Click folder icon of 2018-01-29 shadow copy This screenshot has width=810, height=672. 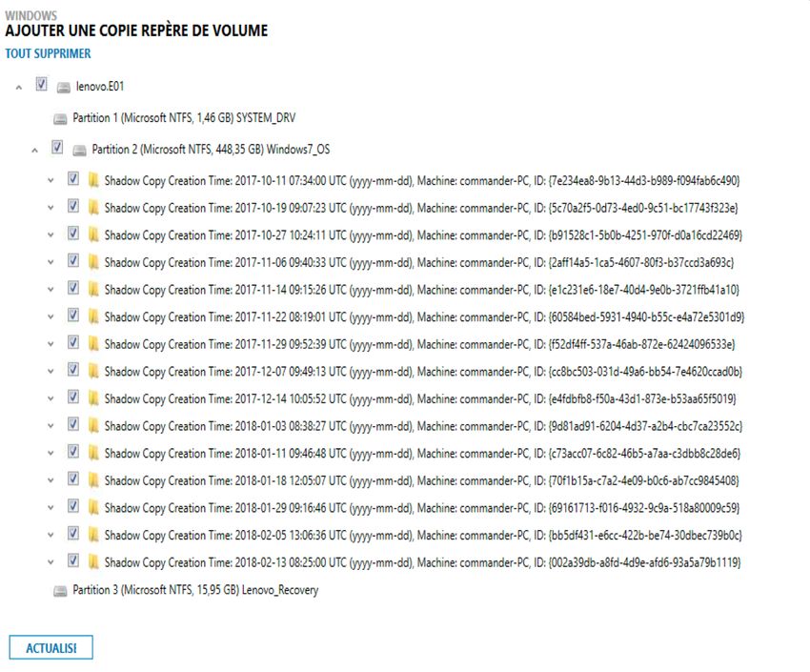point(93,508)
